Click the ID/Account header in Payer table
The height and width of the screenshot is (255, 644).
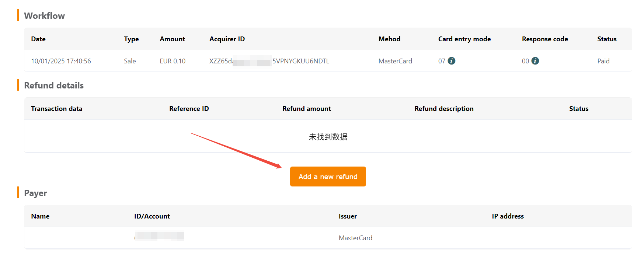pos(152,216)
